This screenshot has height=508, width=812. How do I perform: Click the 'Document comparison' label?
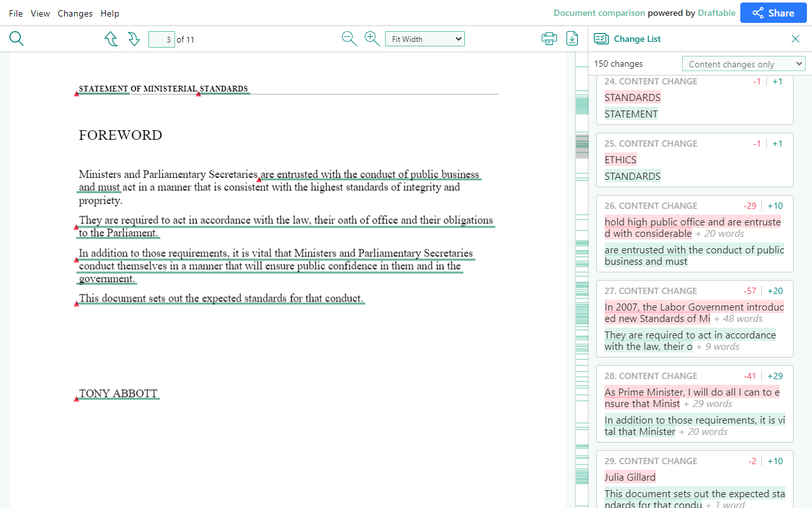[599, 13]
